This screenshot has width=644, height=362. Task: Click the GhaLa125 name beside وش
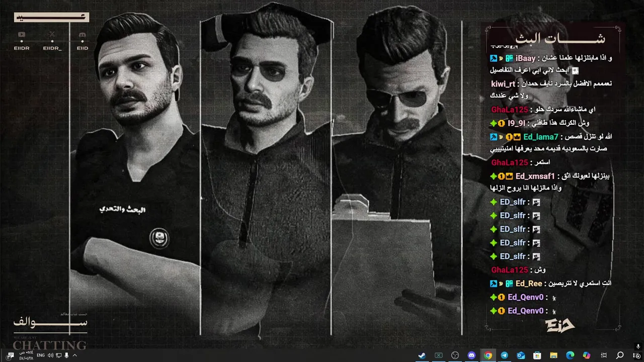510,270
